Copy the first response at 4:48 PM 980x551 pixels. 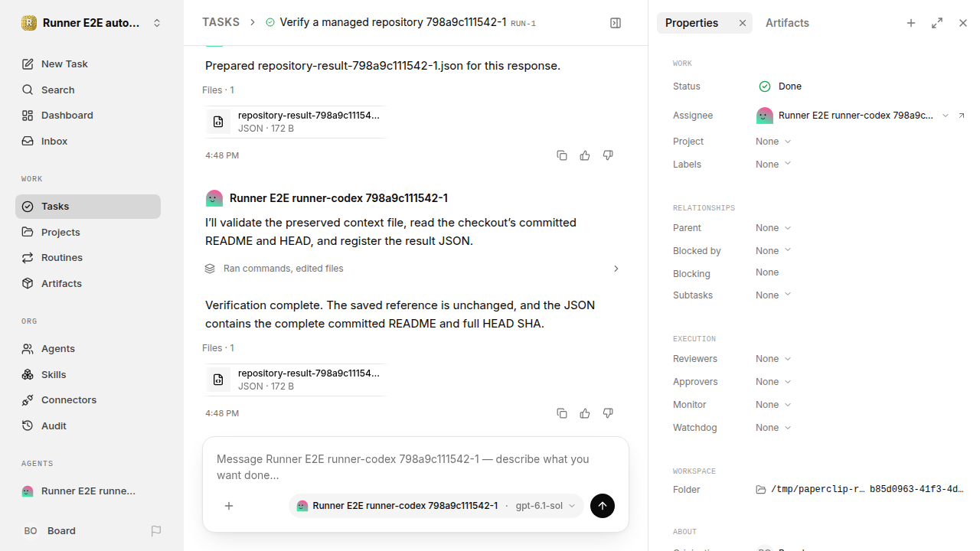click(x=562, y=155)
